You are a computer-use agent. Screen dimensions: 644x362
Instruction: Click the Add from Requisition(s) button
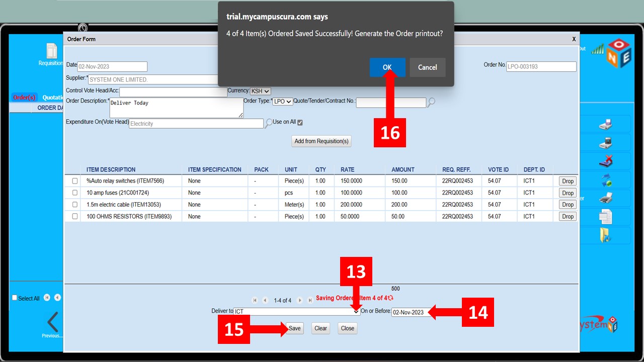321,141
